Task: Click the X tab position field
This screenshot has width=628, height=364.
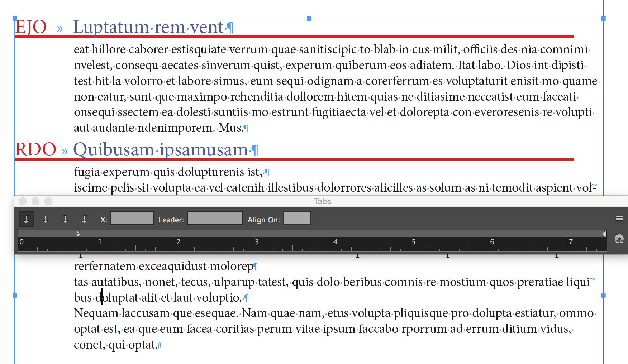Action: tap(132, 218)
